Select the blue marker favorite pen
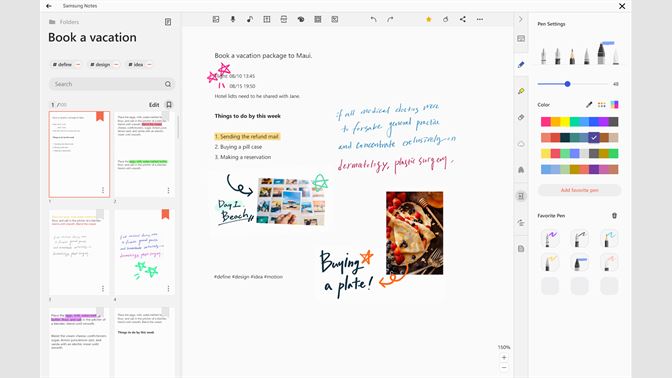The width and height of the screenshot is (672, 378). (x=579, y=262)
